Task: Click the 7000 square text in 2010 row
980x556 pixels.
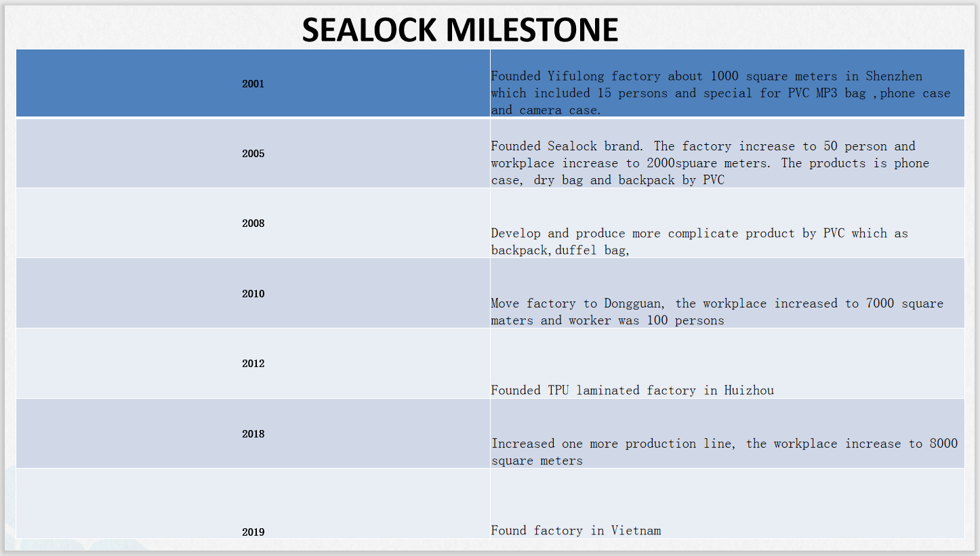Action: click(x=905, y=303)
